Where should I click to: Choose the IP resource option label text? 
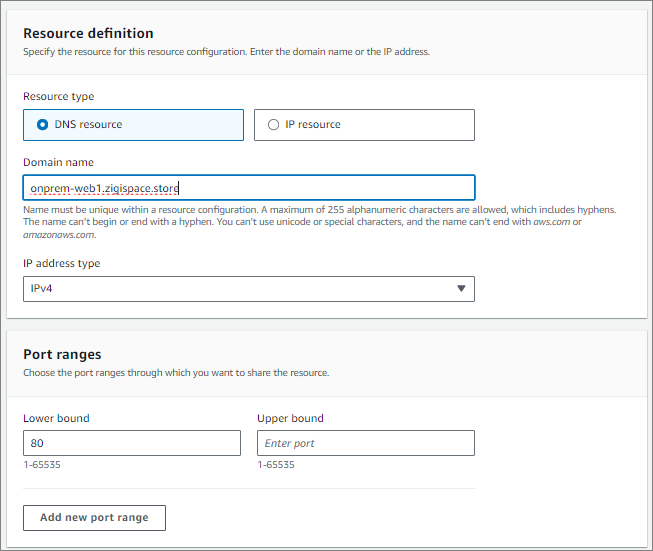click(x=313, y=125)
